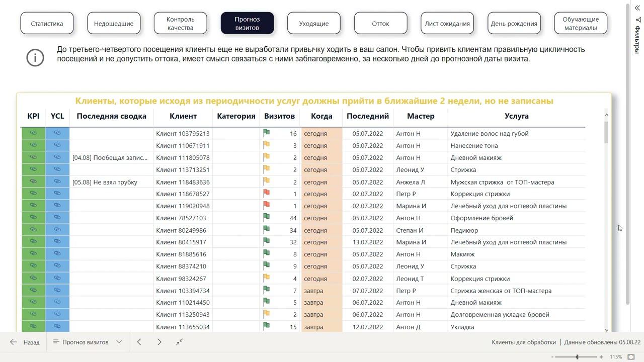The image size is (644, 362).
Task: Switch to the Уходящие tab
Action: tap(314, 24)
